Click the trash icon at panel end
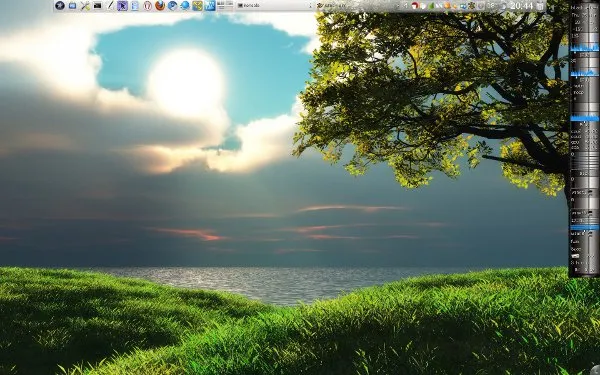600x375 pixels. 540,5
